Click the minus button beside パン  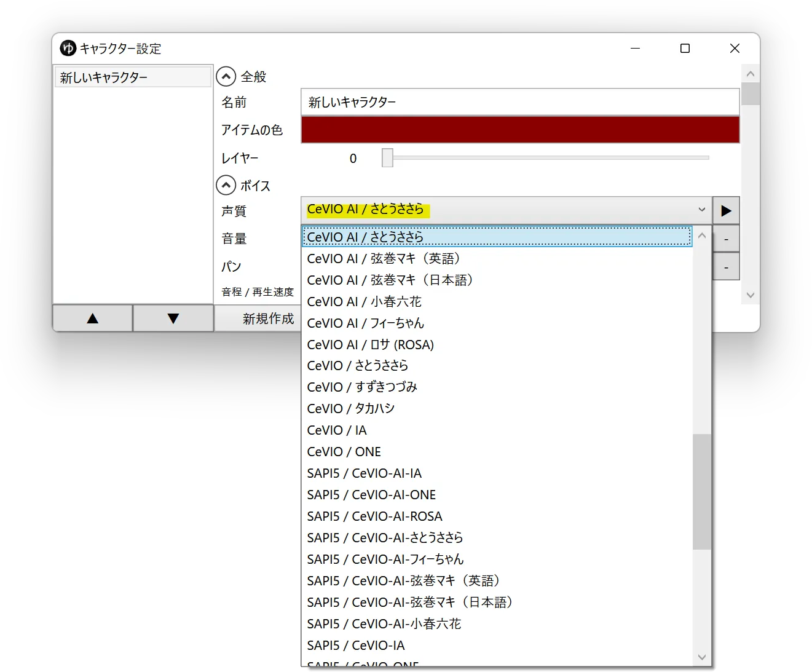pos(726,267)
